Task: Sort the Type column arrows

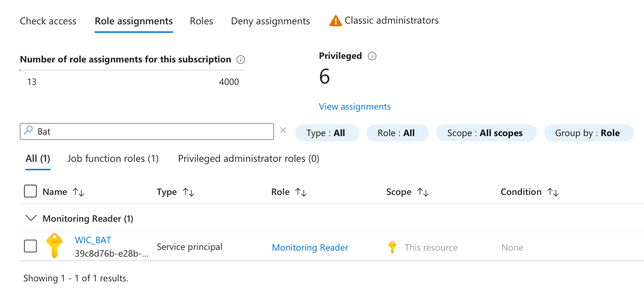Action: 189,192
